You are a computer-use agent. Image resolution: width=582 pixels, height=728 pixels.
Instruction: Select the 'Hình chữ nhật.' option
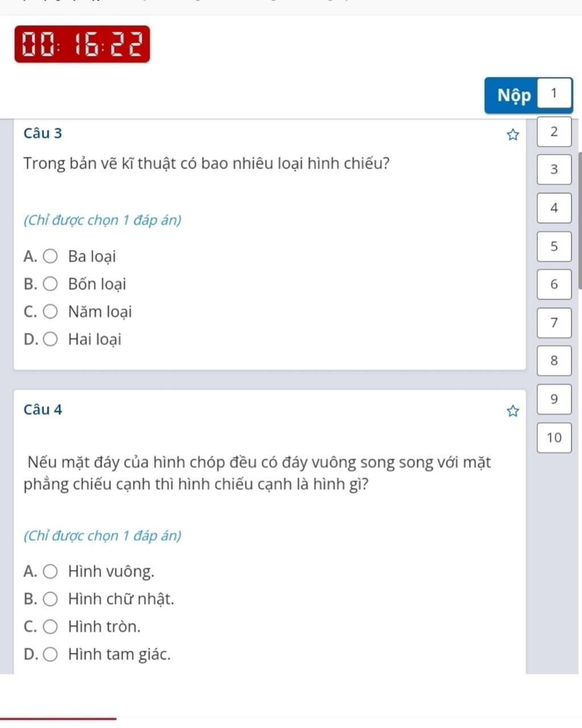51,599
